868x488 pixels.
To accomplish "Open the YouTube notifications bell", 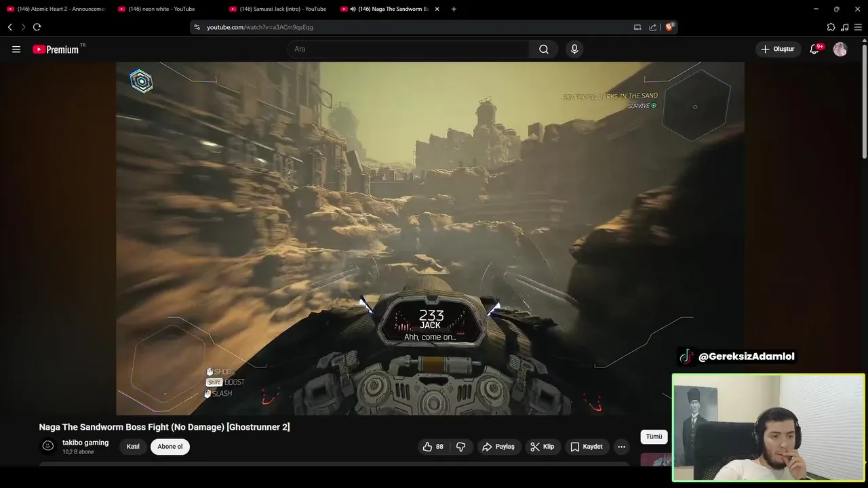I will (x=815, y=49).
